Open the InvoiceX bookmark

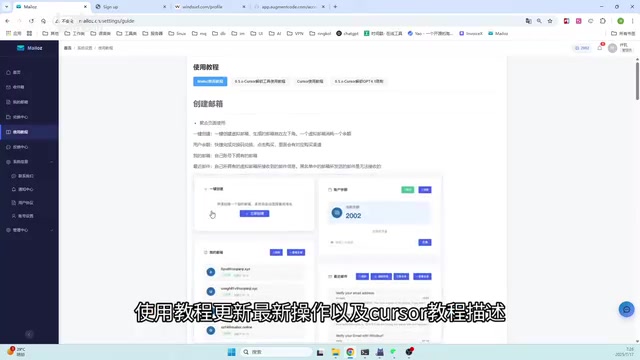point(471,33)
